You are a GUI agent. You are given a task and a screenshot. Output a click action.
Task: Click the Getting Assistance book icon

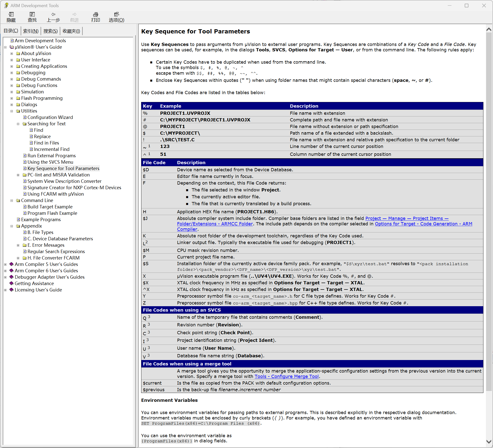point(12,283)
